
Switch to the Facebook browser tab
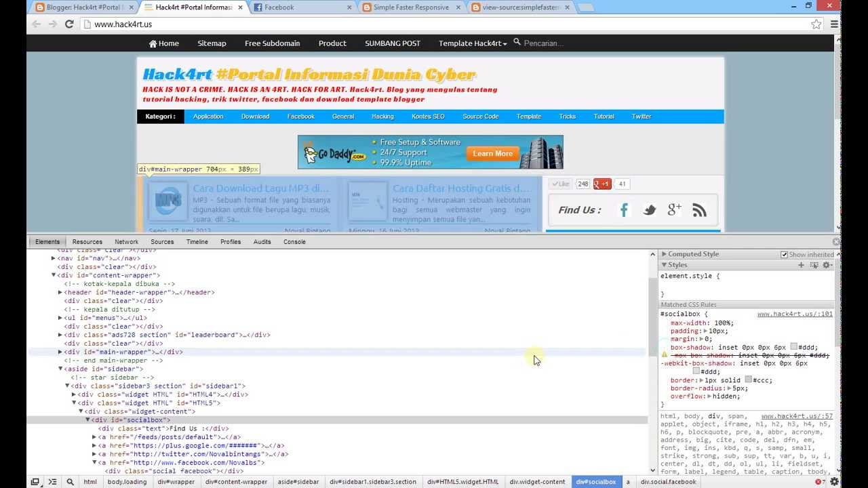tap(302, 7)
